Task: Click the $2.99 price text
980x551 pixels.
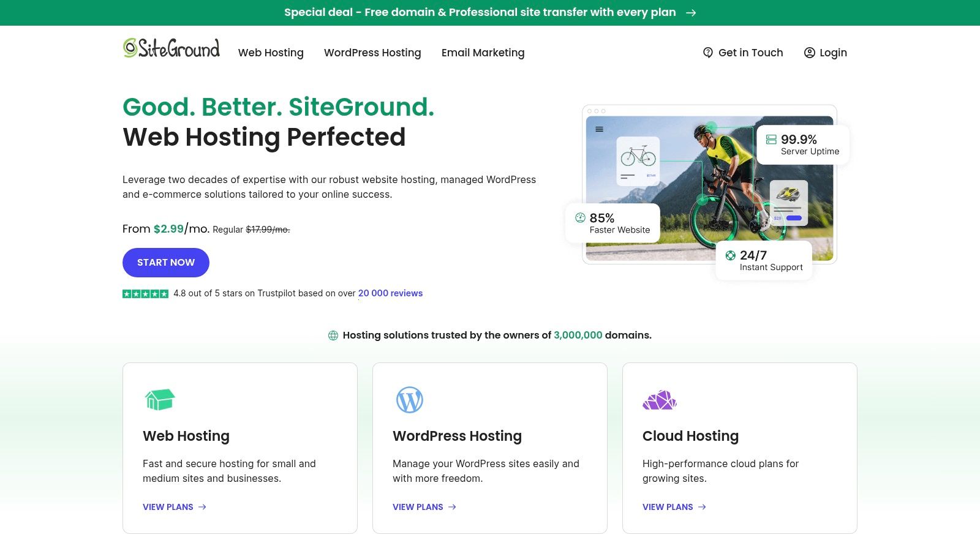Action: click(x=168, y=229)
